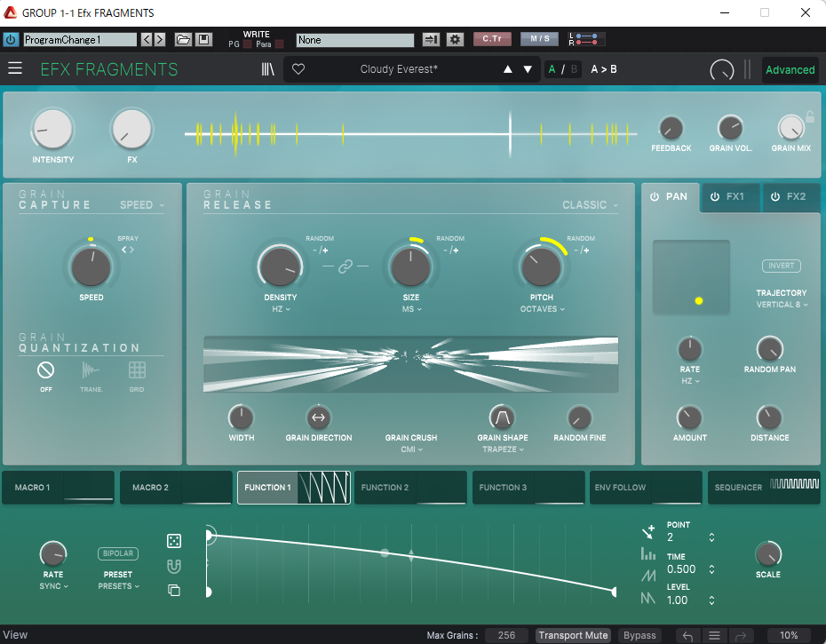Select the Macro 1 tab

pos(58,488)
